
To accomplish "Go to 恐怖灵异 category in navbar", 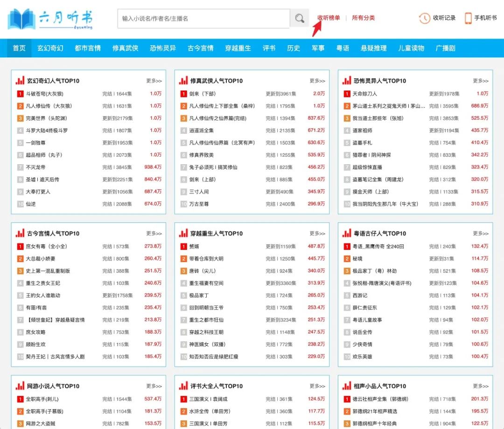I will point(163,48).
